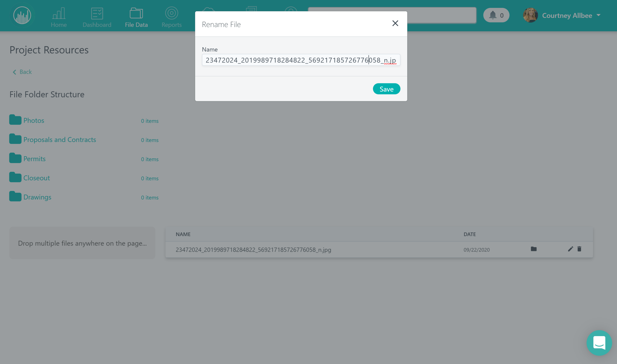Open the Home nav item
The height and width of the screenshot is (364, 617).
[x=59, y=17]
